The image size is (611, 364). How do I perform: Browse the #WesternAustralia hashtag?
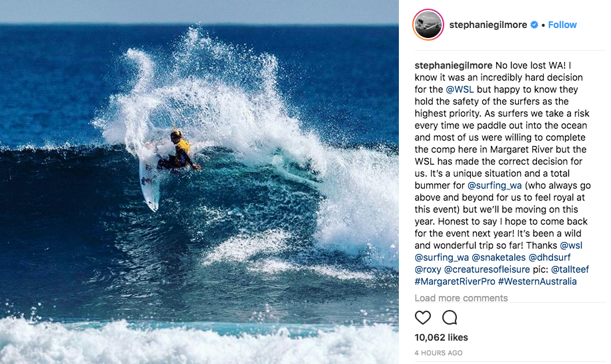538,281
